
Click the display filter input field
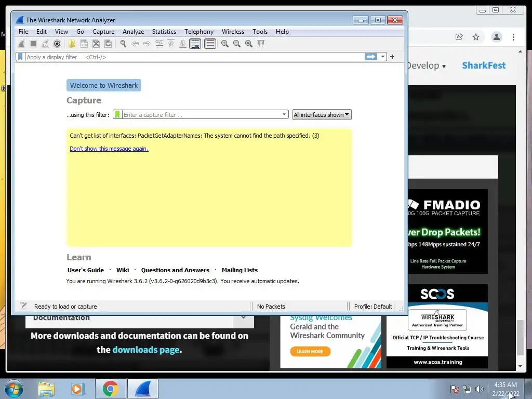[194, 57]
